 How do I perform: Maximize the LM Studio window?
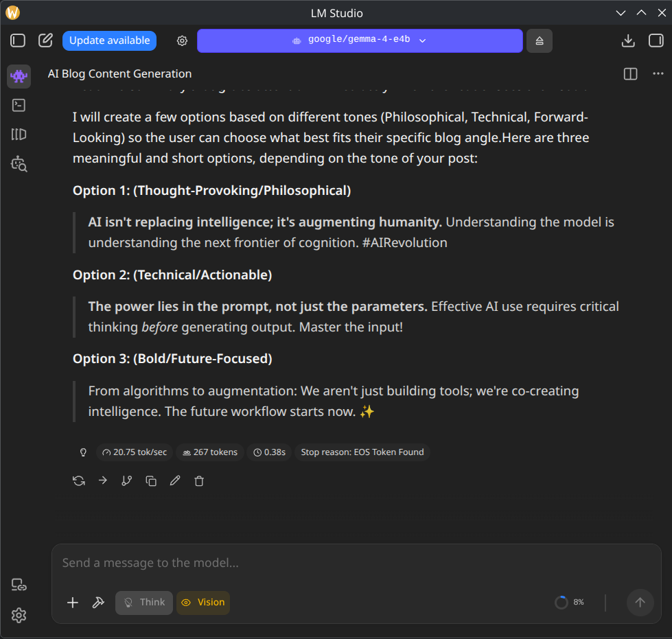click(641, 13)
